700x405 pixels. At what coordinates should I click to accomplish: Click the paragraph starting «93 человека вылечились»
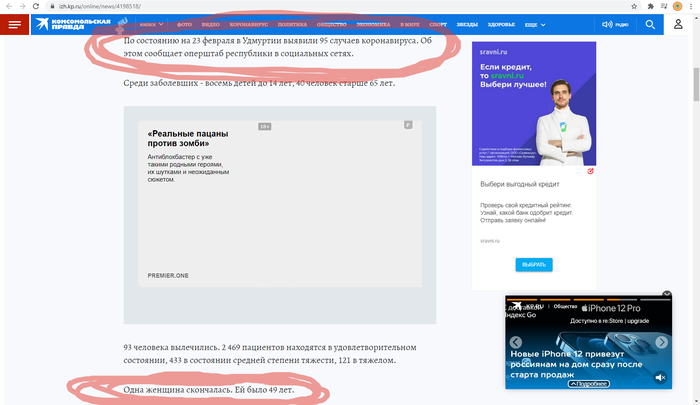point(270,354)
